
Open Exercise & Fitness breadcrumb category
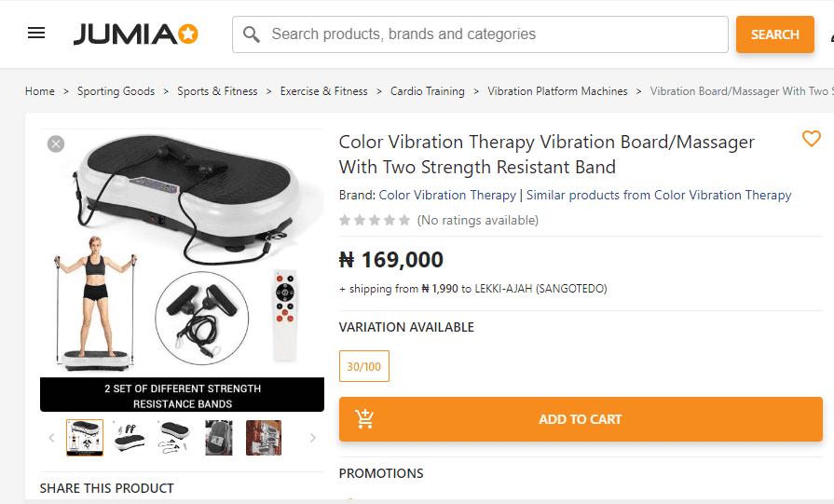(324, 91)
